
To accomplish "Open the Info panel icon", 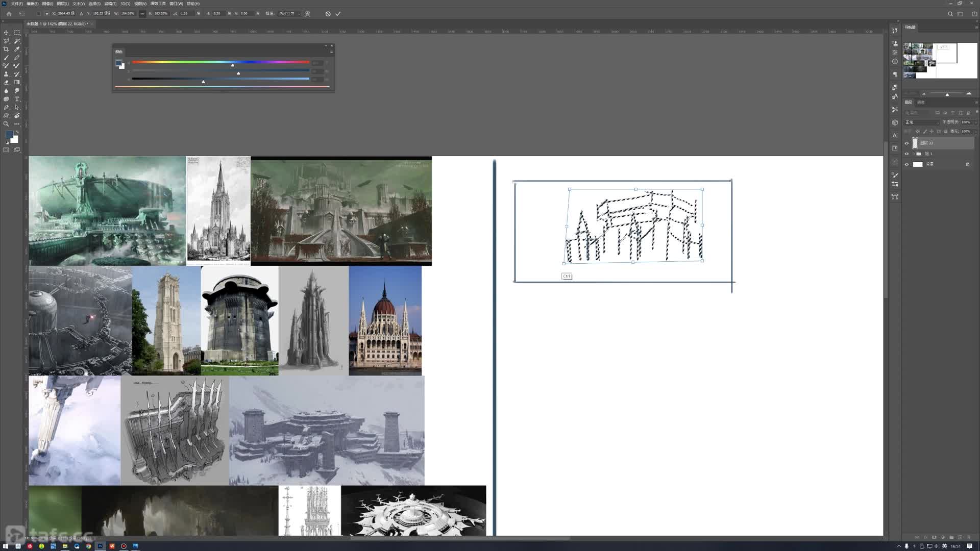I will (895, 62).
